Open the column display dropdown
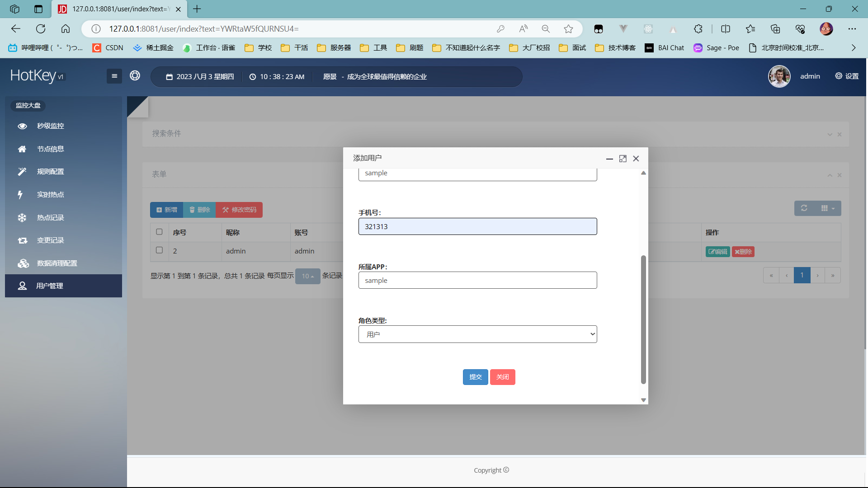868x488 pixels. point(827,208)
